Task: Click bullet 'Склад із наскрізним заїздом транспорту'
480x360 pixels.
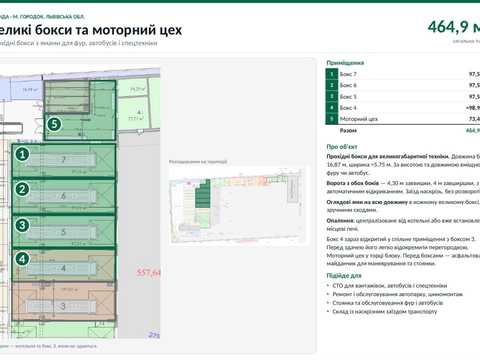Action: (385, 311)
